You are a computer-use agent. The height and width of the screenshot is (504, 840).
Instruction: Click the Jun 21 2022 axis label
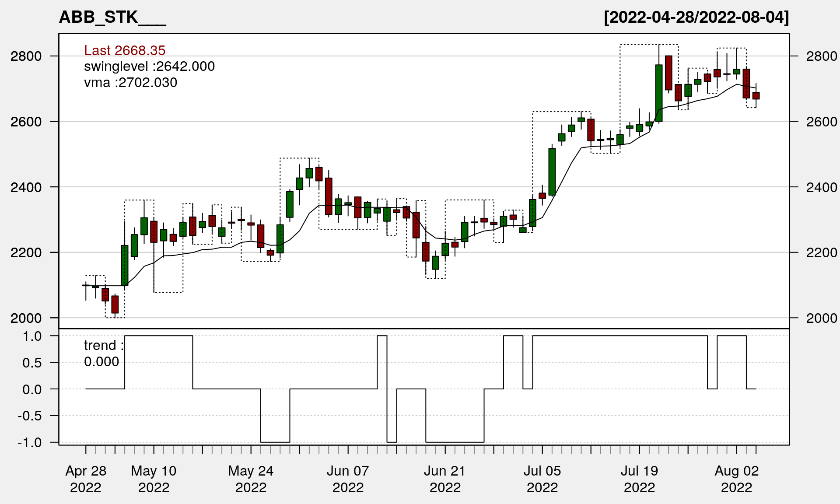(x=445, y=479)
